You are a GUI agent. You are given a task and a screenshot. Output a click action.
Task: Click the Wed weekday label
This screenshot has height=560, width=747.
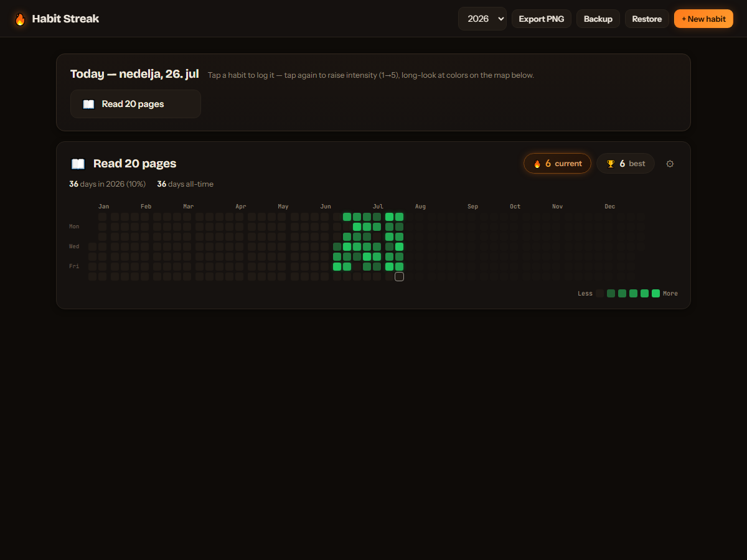[x=74, y=246]
